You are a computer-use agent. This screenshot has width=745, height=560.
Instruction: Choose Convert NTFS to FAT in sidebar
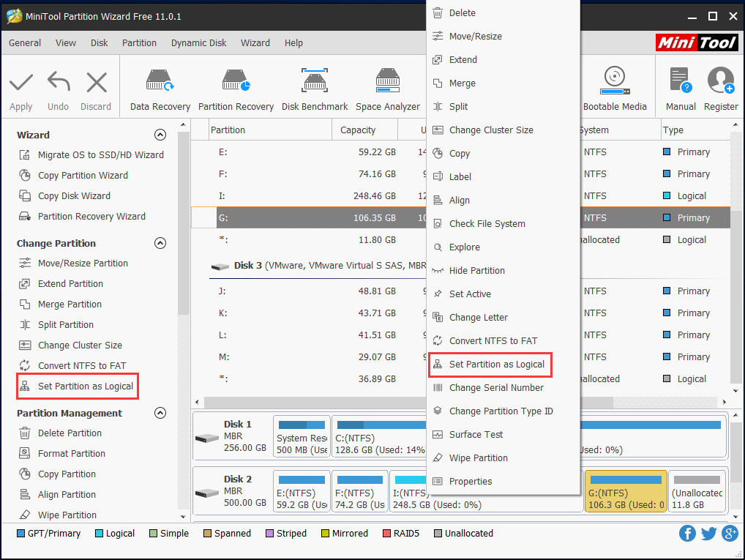coord(72,365)
